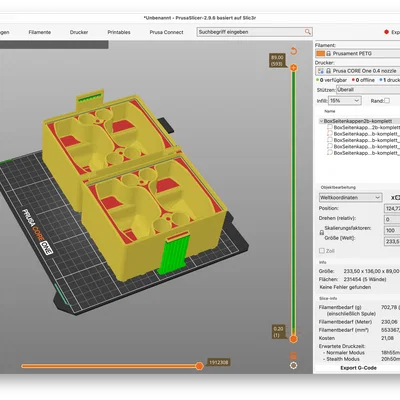
Task: Open the Prusa Connect tab
Action: [166, 32]
